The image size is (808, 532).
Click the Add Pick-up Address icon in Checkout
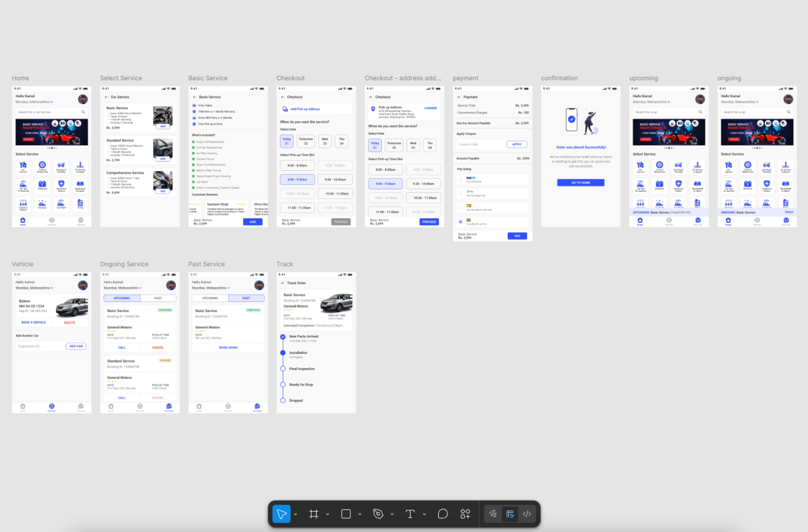click(285, 109)
